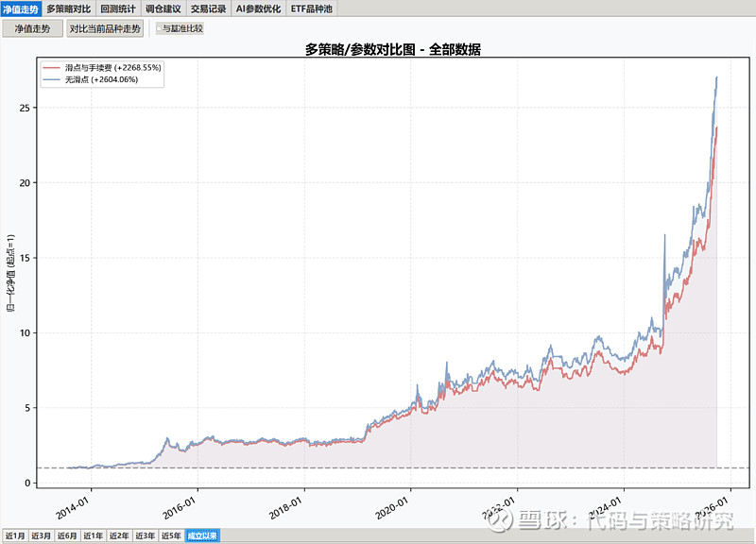Viewport: 756px width, 544px height.
Task: Set the chart range to 近3年
Action: (145, 535)
